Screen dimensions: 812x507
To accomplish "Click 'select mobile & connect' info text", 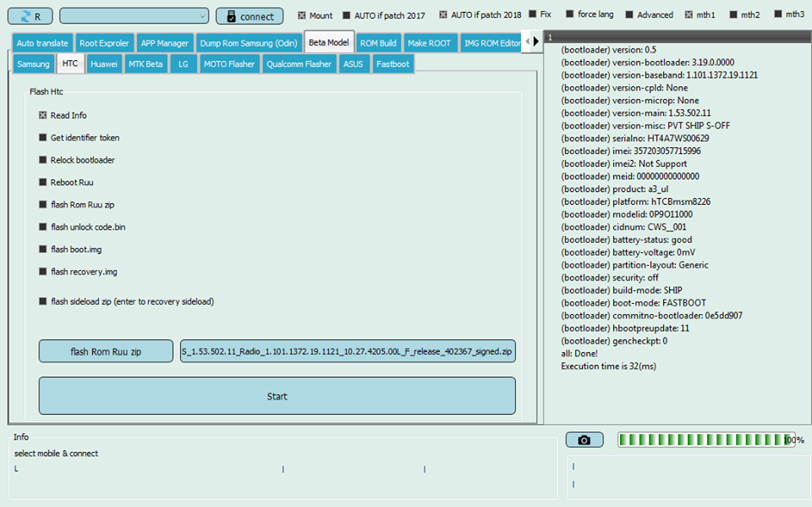I will 56,453.
